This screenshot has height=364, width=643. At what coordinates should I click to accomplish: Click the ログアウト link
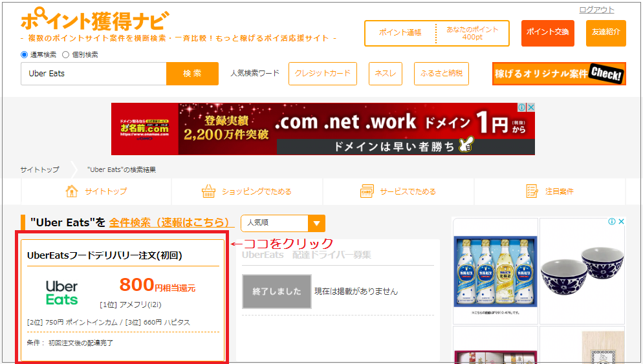pyautogui.click(x=596, y=10)
